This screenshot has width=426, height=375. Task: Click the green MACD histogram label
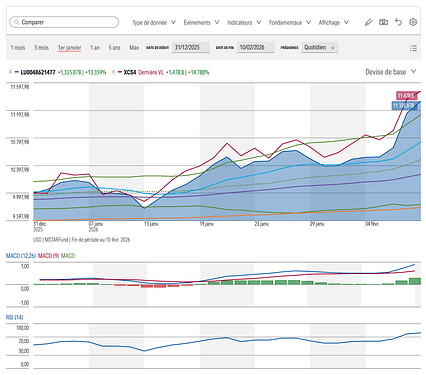(68, 256)
